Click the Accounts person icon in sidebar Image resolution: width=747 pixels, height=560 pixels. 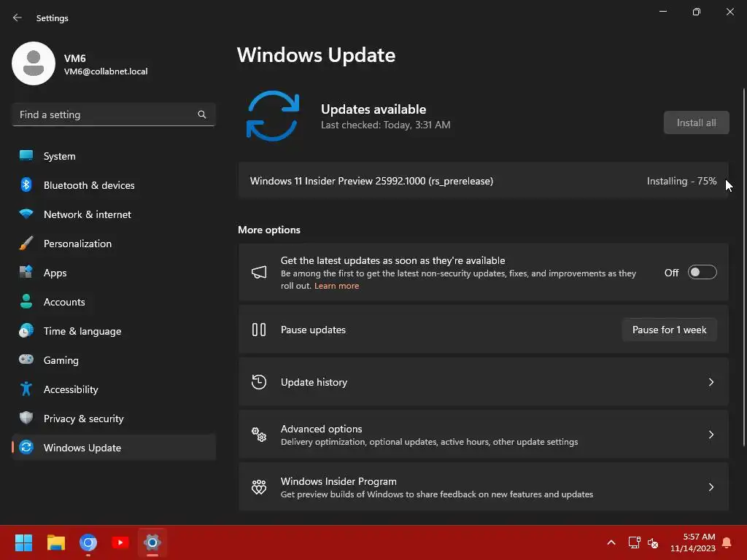tap(26, 301)
